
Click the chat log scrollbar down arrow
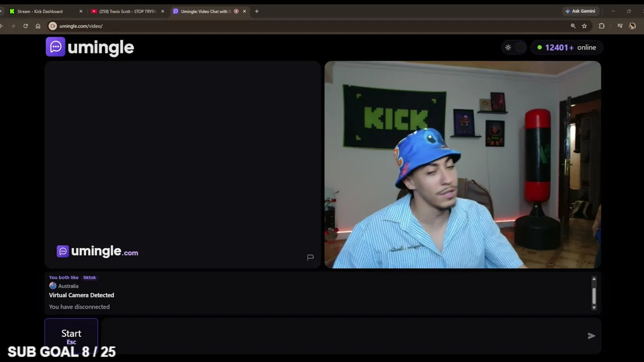pyautogui.click(x=594, y=308)
